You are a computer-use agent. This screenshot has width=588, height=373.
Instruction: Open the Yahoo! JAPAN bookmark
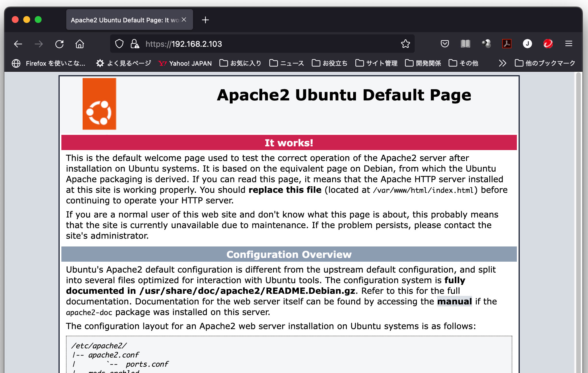tap(185, 63)
